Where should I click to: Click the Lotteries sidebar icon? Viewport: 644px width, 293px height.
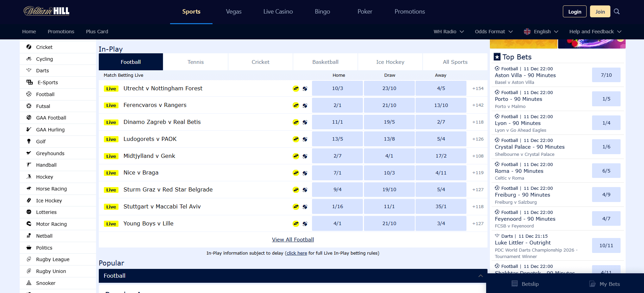[x=29, y=212]
